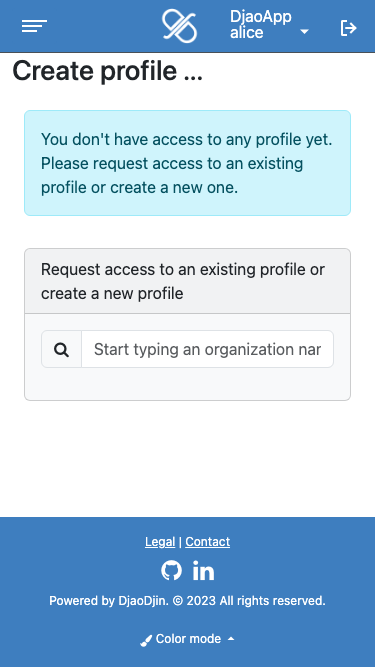
Task: Click the blue info alert message
Action: pyautogui.click(x=188, y=163)
